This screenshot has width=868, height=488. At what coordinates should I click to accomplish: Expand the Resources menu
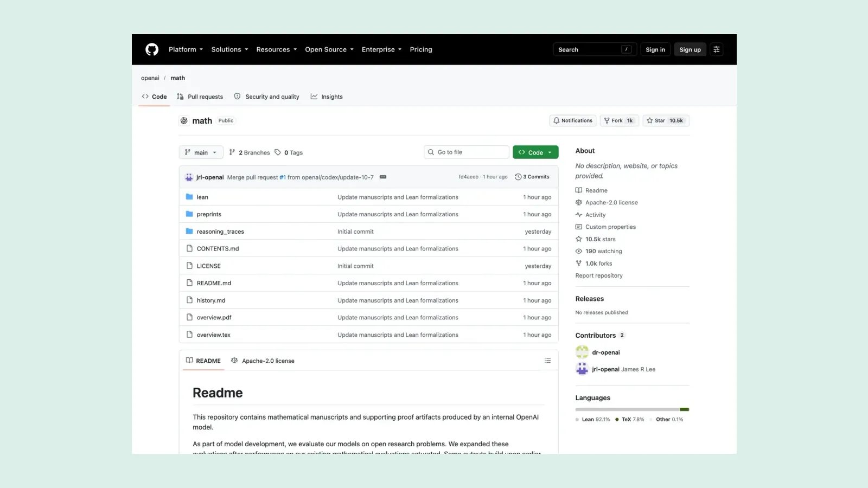click(x=277, y=49)
